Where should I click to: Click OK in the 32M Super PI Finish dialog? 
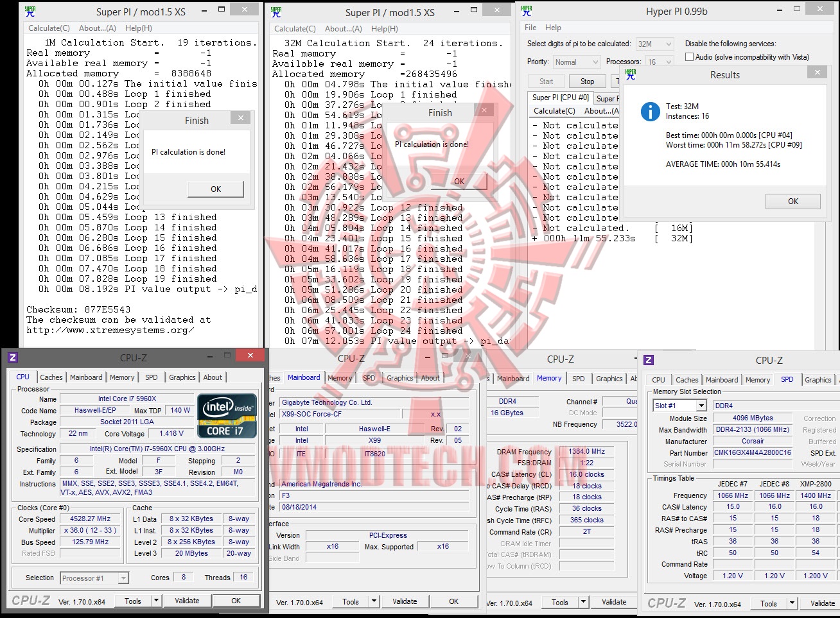[459, 181]
